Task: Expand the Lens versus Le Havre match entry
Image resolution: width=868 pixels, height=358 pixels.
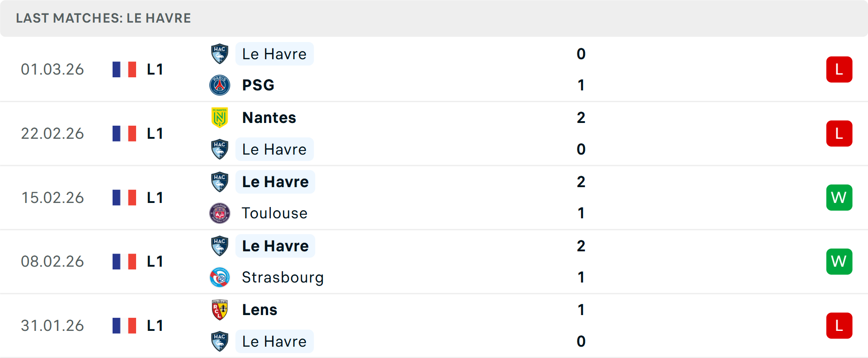Action: click(452, 325)
